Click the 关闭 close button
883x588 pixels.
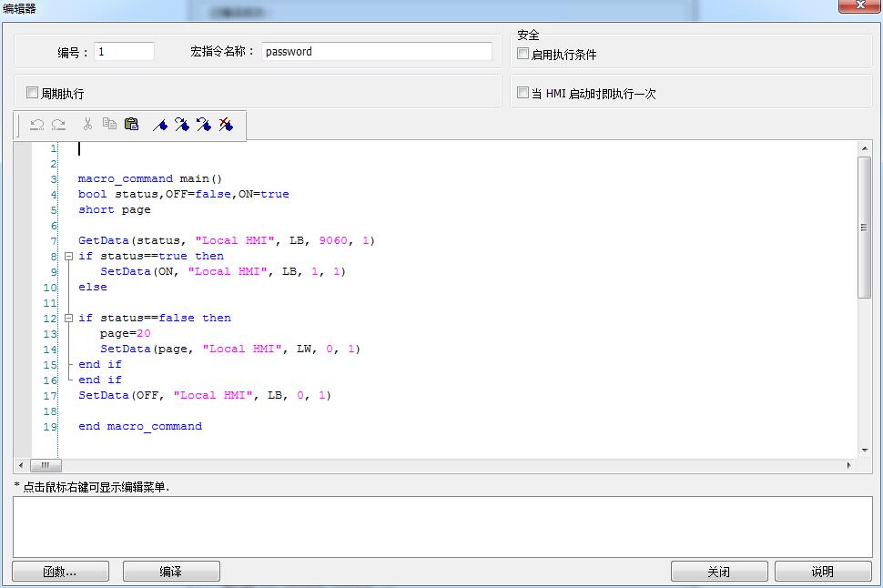(x=719, y=572)
